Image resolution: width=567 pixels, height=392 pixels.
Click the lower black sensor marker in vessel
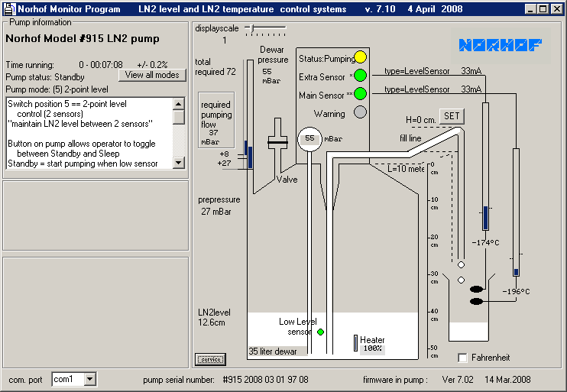click(477, 301)
